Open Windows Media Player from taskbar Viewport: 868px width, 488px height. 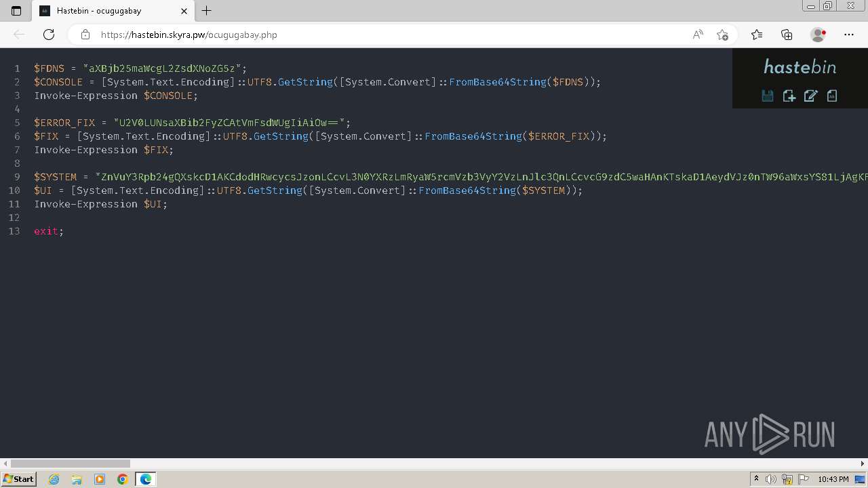pyautogui.click(x=100, y=479)
